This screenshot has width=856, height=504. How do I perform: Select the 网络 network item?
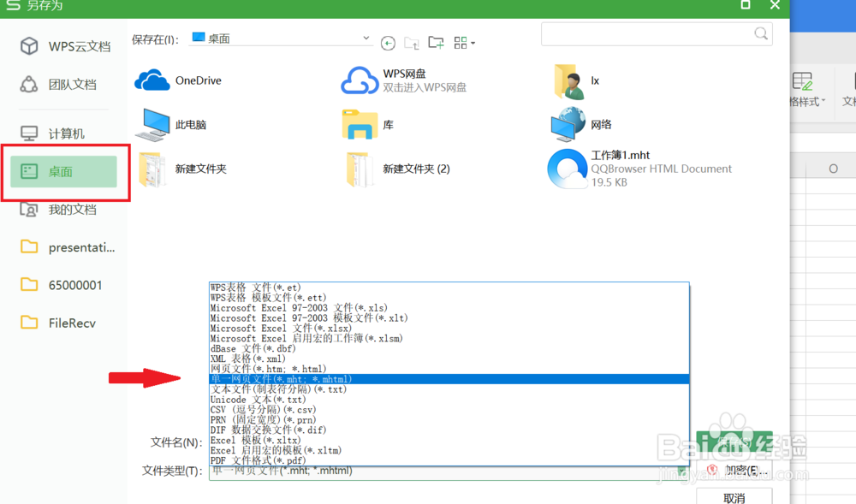[x=581, y=124]
